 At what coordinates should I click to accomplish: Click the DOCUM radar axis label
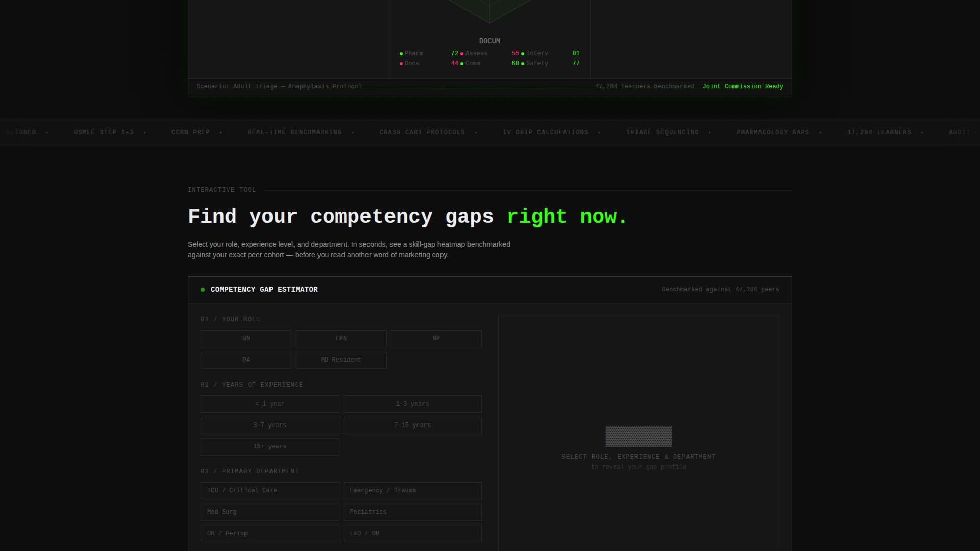pos(489,41)
